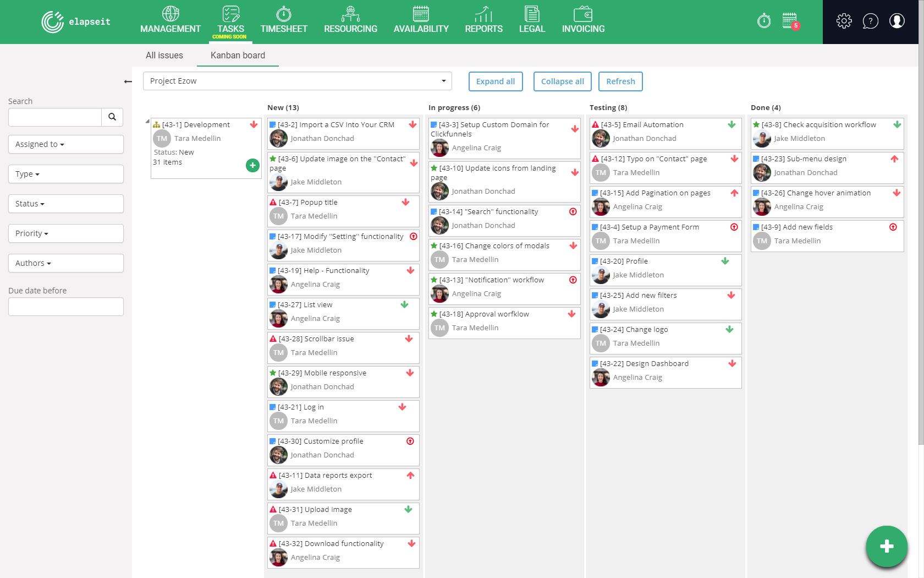Click the large green add floating button
924x578 pixels.
pyautogui.click(x=886, y=546)
